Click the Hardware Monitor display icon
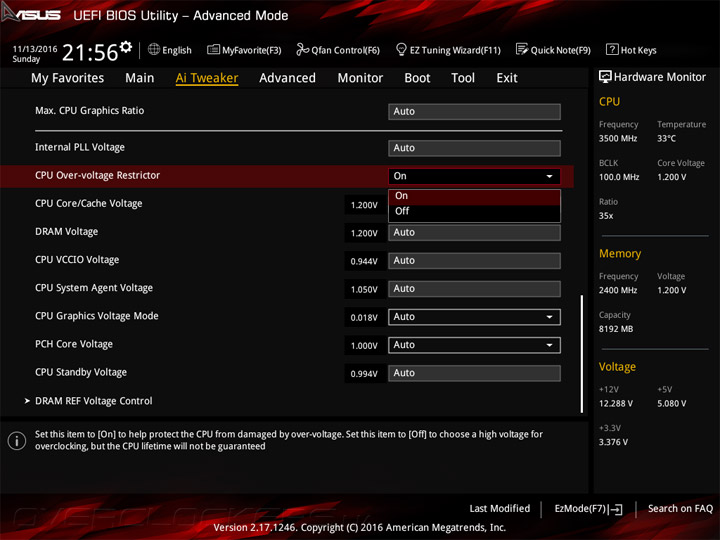 tap(605, 77)
